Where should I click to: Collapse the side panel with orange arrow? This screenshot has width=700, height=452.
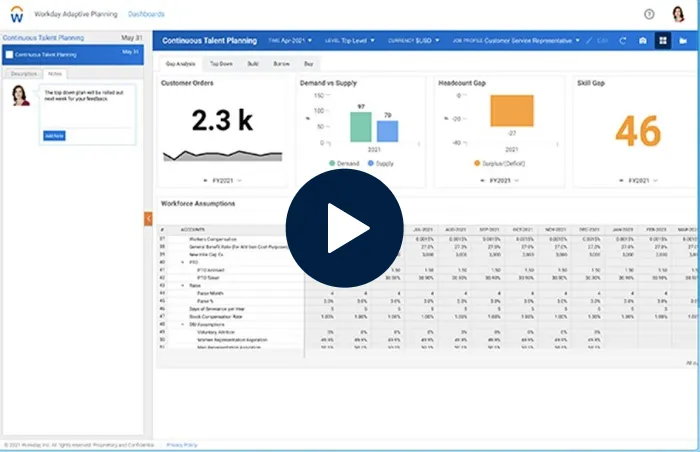(x=148, y=218)
